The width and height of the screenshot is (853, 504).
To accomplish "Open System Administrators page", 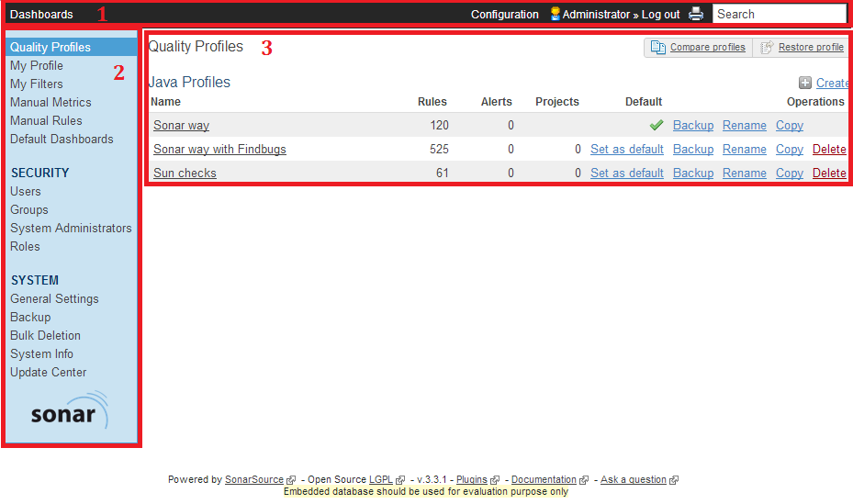I will pyautogui.click(x=71, y=229).
